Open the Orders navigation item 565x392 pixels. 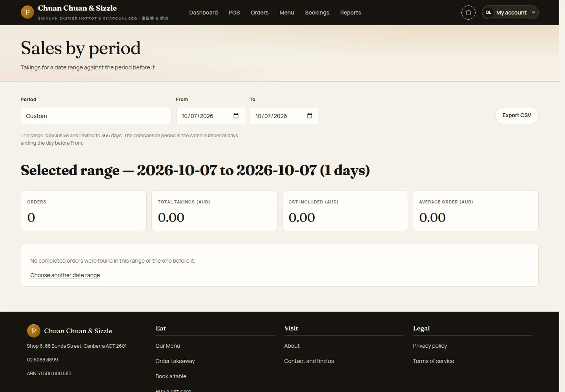[260, 13]
